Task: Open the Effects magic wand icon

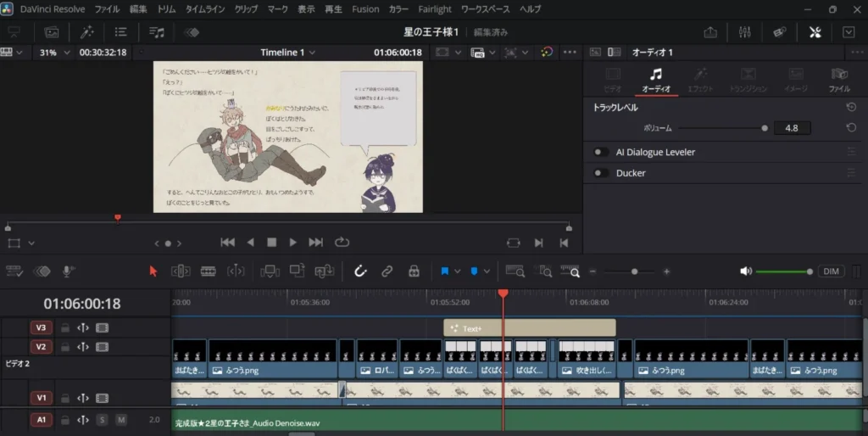Action: click(x=87, y=32)
